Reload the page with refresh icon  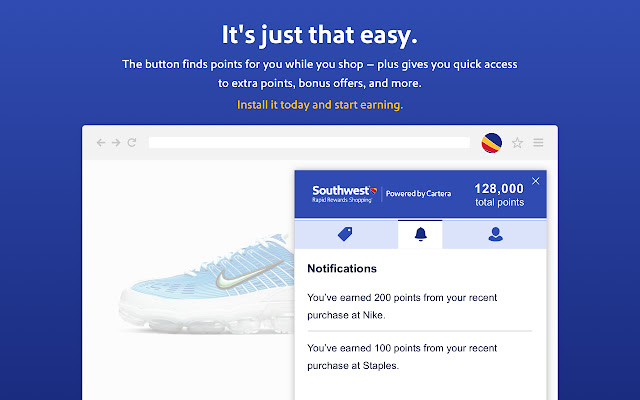(131, 143)
